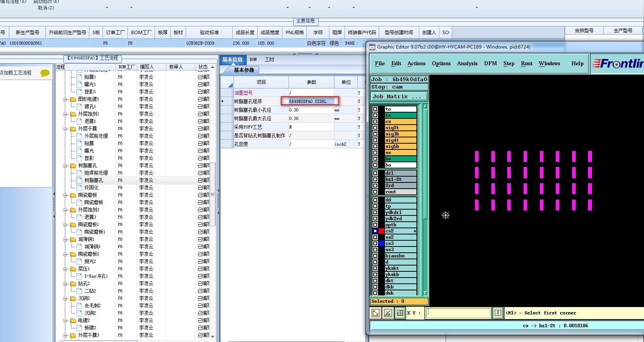Click the 验收标准 column header
Viewport: 644px width, 342px height.
pos(209,33)
